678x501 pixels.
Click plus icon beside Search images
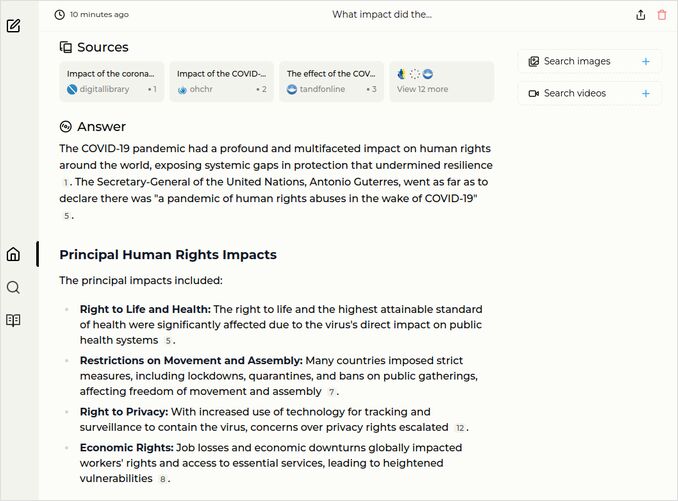coord(646,61)
